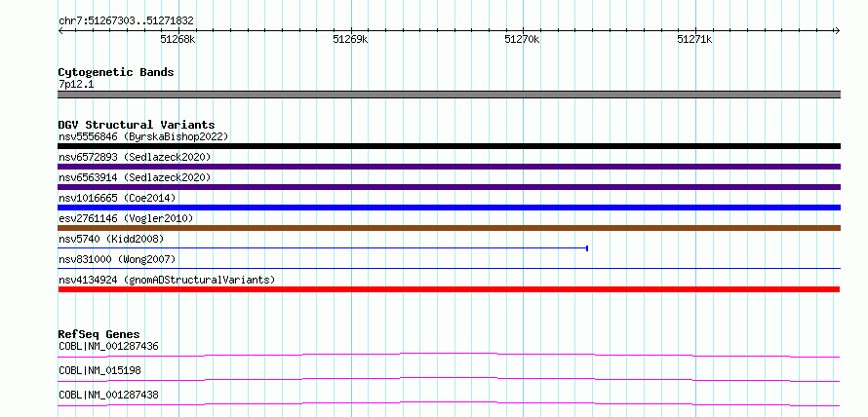Click the left arrow end of the ruler
Viewport: 868px width, 417px height.
[x=60, y=31]
